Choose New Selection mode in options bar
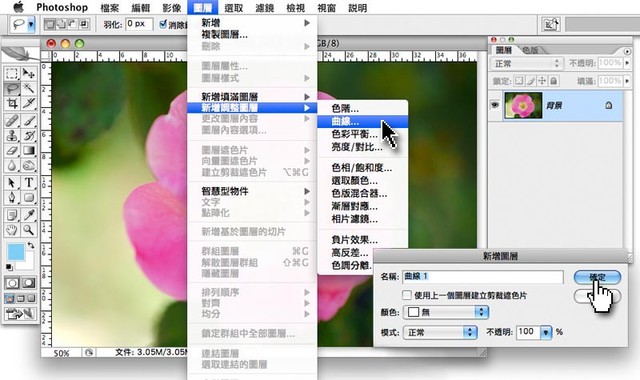 click(x=50, y=24)
